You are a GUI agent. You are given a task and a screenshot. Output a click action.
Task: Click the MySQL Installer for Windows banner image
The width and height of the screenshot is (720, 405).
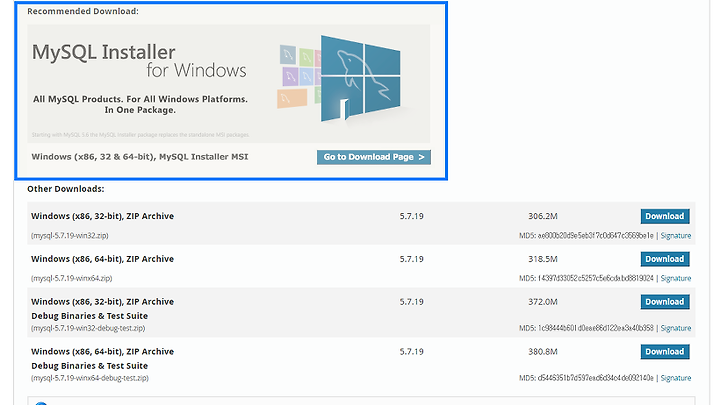229,84
